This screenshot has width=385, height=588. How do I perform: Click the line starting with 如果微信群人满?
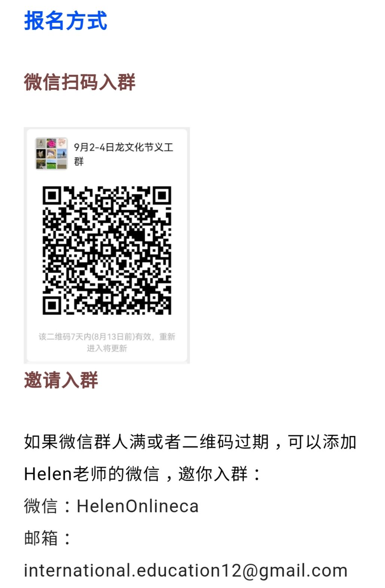[190, 442]
